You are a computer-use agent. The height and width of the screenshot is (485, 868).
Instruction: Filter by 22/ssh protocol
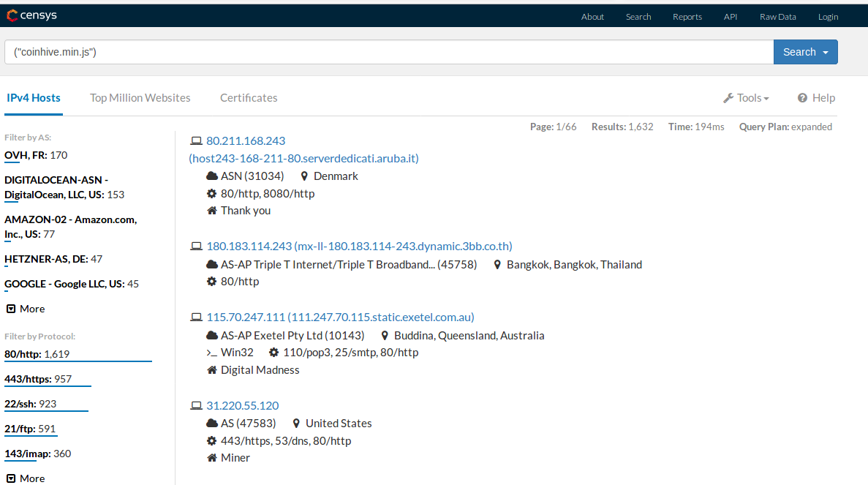tap(31, 404)
